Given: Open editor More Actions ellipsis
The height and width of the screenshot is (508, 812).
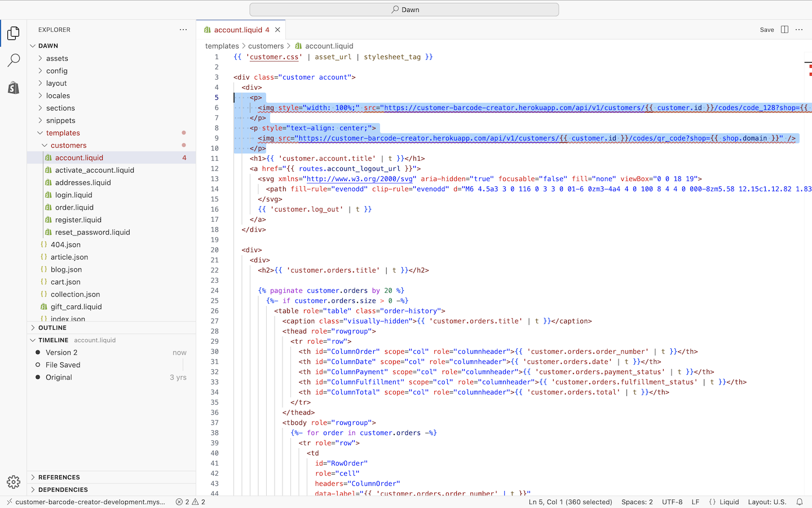Looking at the screenshot, I should (799, 30).
